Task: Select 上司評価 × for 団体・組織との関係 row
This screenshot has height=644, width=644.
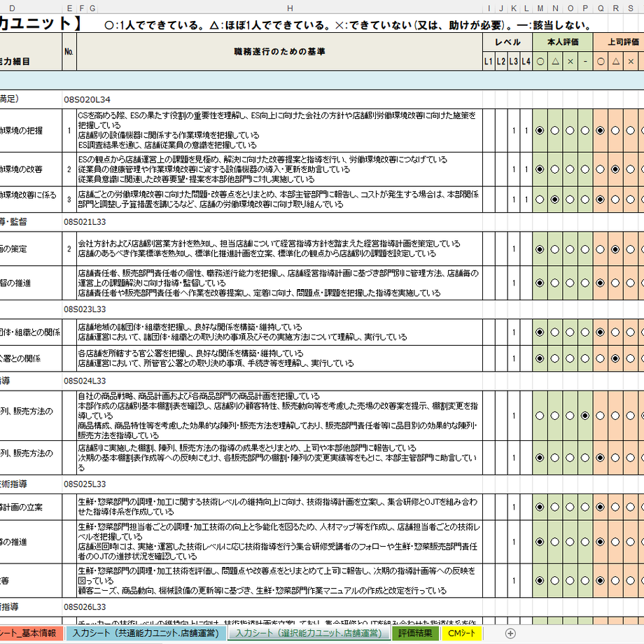Action: coord(631,332)
